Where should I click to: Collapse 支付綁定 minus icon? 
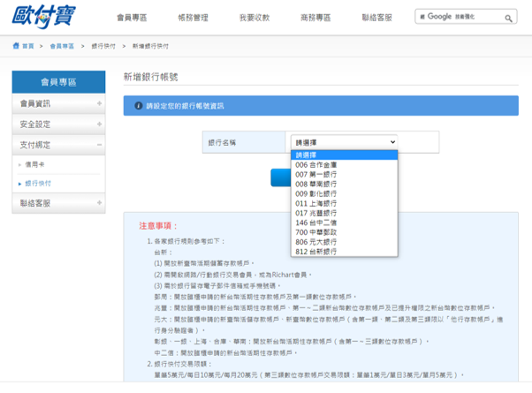(99, 145)
